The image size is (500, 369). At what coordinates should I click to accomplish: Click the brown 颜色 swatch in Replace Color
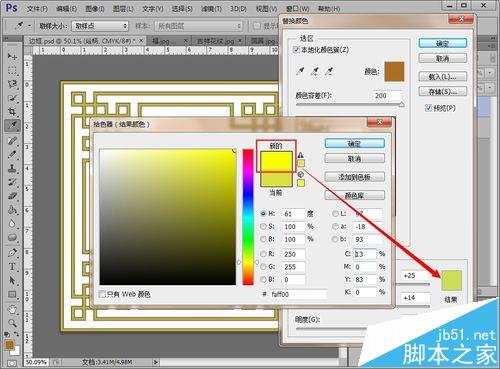tap(394, 71)
